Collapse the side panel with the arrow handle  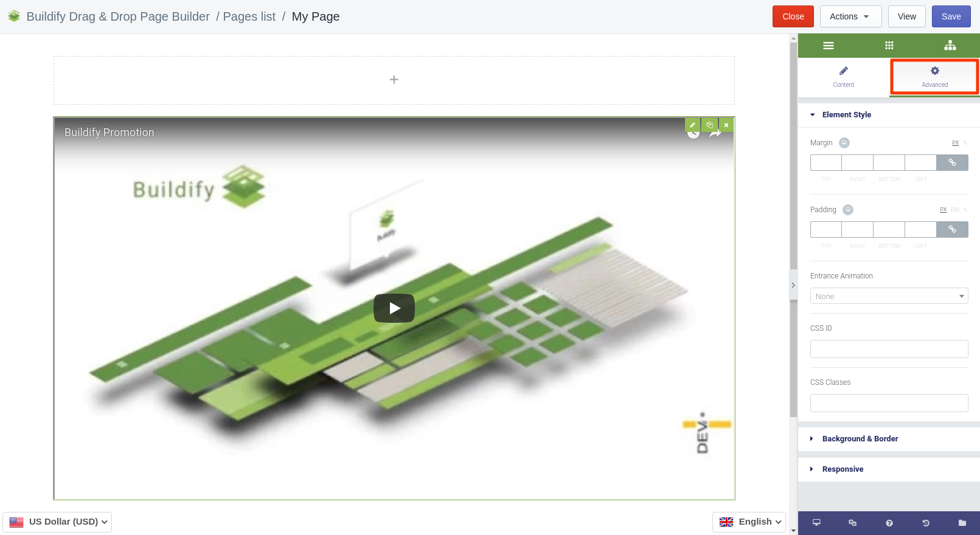(x=793, y=285)
